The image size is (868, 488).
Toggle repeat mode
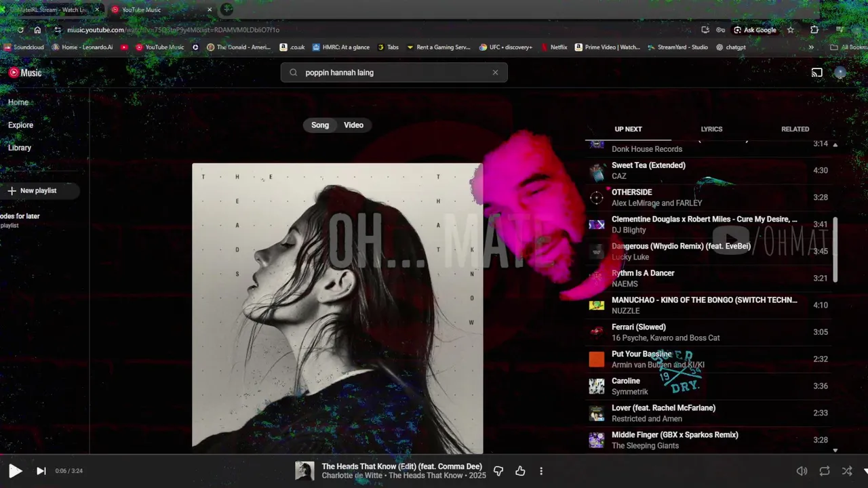(825, 471)
